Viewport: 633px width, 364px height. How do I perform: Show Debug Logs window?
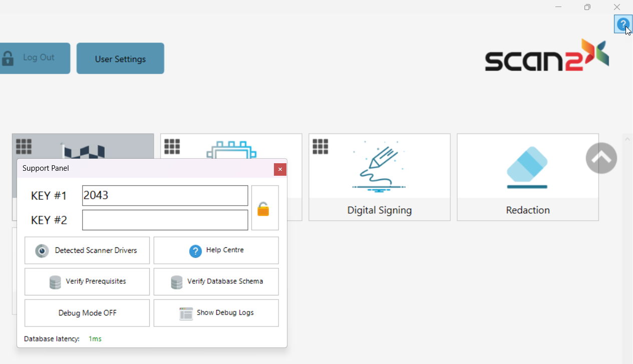(x=216, y=313)
